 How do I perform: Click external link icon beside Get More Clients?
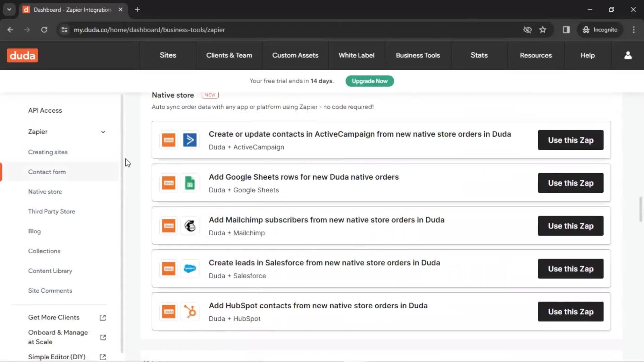pos(103,317)
